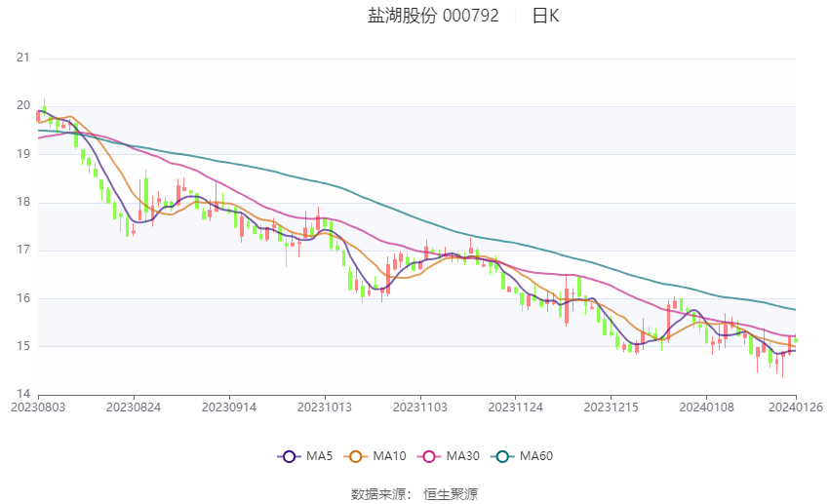Click x-axis date label 20230914

pos(229,407)
